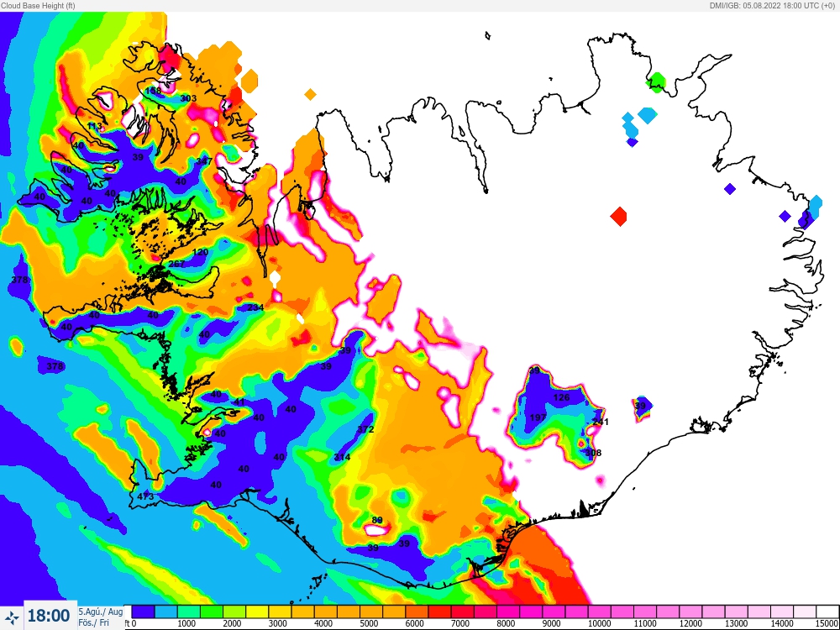840x630 pixels.
Task: Click the map value '126'
Action: (561, 397)
